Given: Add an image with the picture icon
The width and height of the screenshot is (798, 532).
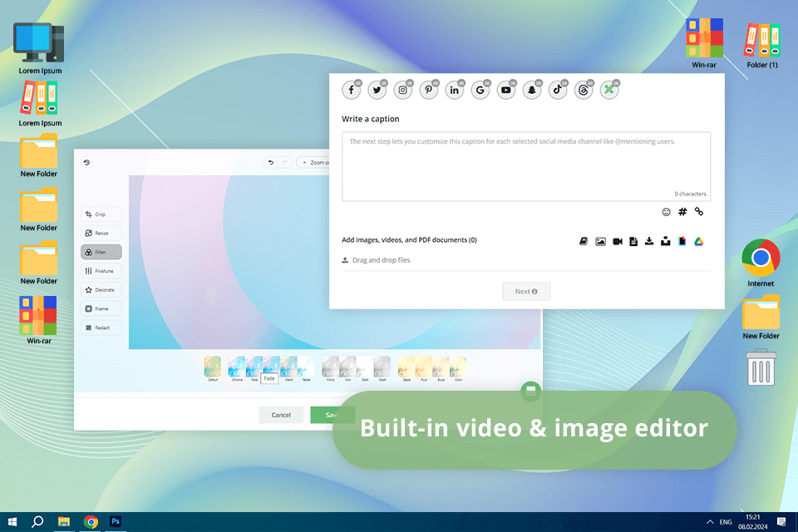Looking at the screenshot, I should tap(600, 241).
